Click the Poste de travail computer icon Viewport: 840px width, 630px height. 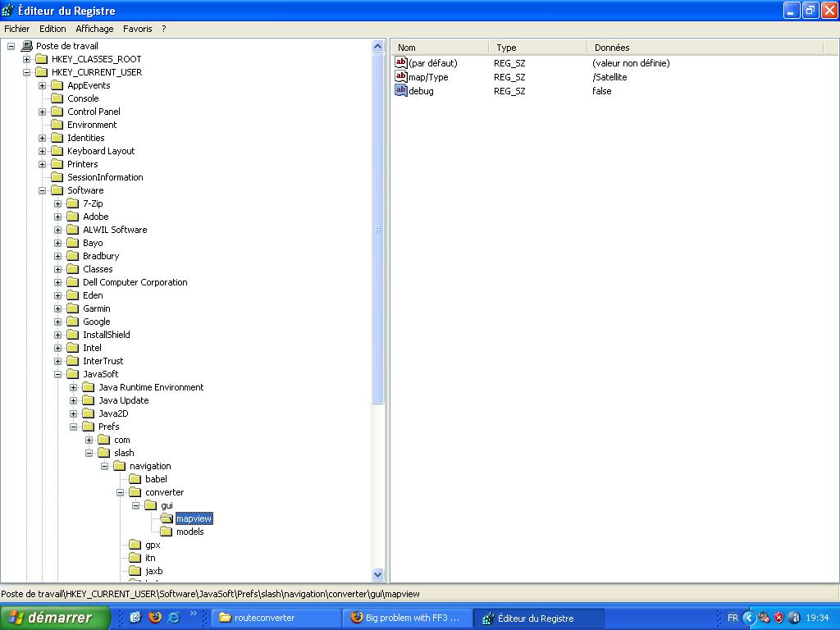pos(26,46)
